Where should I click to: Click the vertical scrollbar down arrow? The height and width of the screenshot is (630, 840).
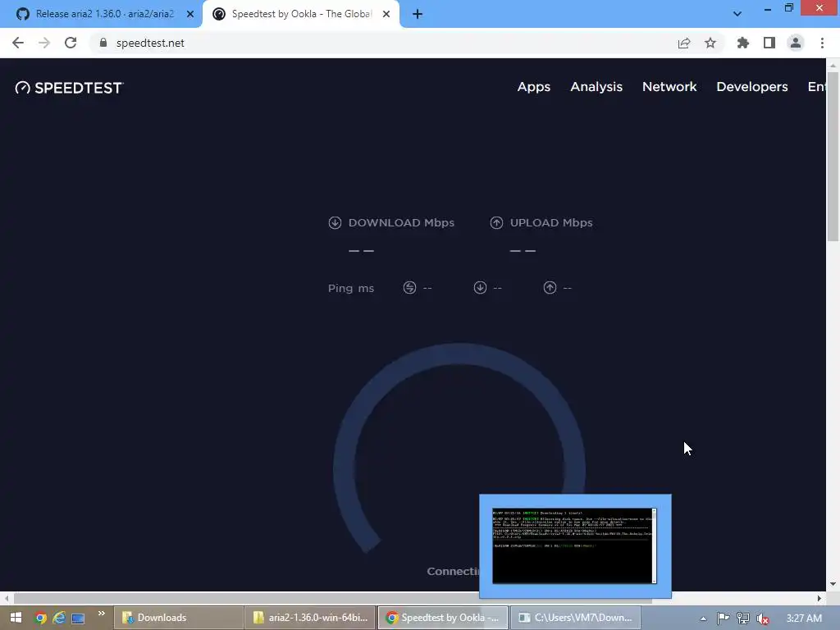(833, 584)
